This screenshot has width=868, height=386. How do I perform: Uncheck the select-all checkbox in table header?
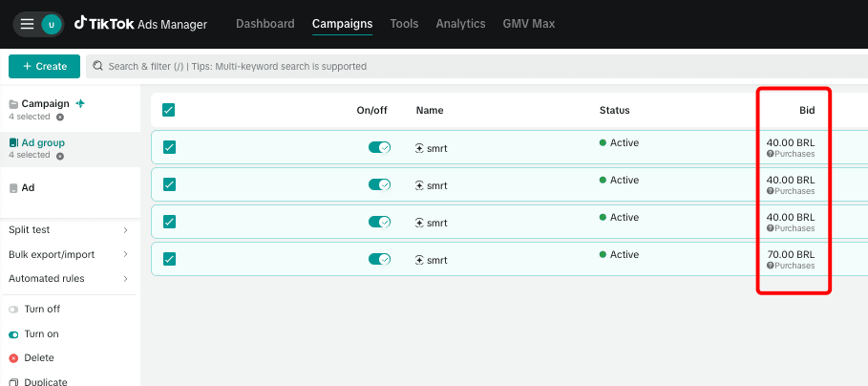169,110
